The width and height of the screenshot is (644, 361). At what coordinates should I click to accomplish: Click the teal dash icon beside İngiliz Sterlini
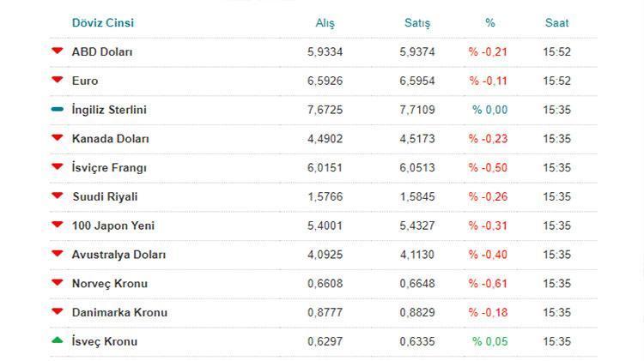(58, 109)
